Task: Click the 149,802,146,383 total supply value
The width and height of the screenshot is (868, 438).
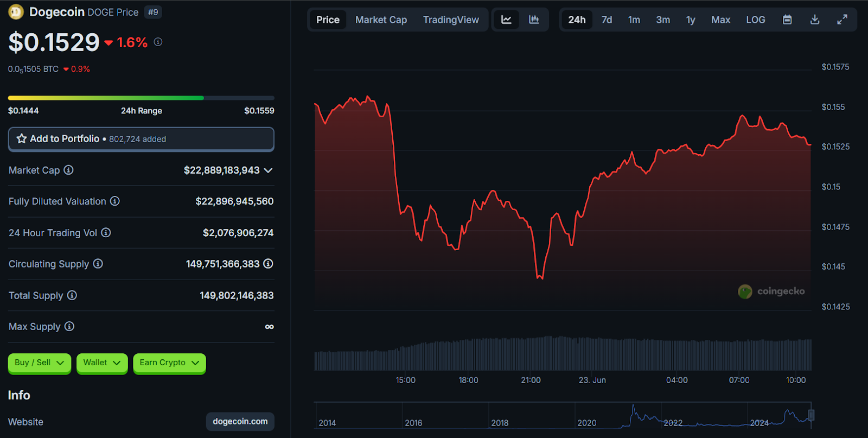Action: coord(237,296)
